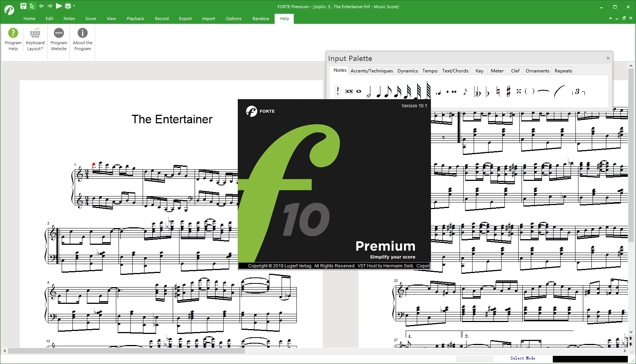Viewport: 636px width, 364px height.
Task: Apply the flat accidental
Action: (x=487, y=92)
